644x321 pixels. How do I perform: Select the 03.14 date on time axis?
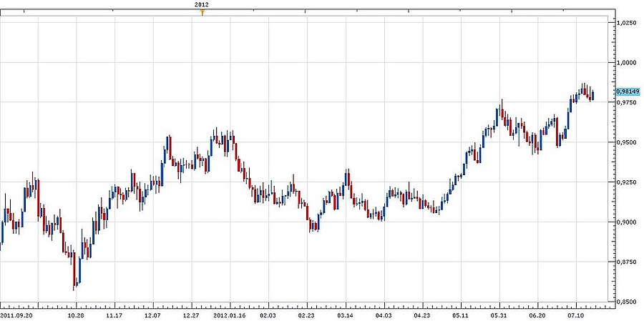tap(344, 314)
